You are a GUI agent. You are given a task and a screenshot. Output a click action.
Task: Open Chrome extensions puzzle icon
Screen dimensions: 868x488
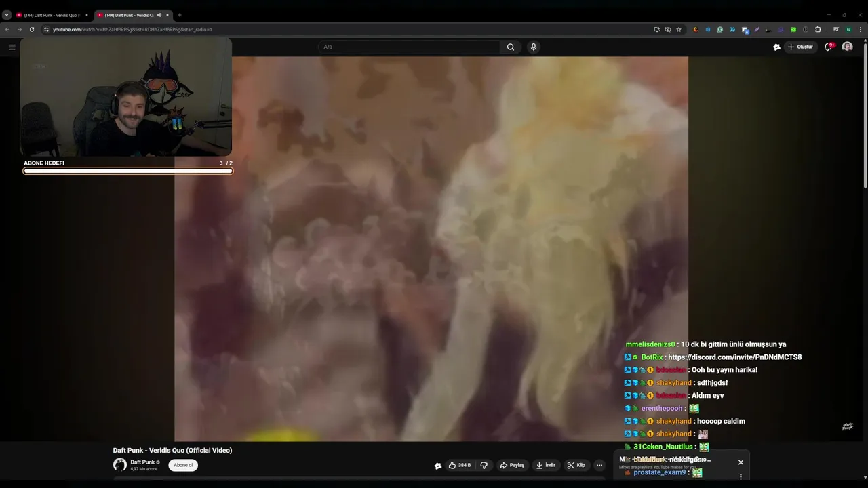[x=818, y=29]
